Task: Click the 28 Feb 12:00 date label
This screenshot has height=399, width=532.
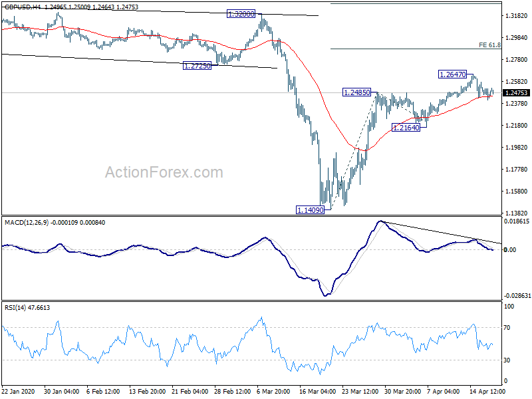Action: pyautogui.click(x=232, y=391)
